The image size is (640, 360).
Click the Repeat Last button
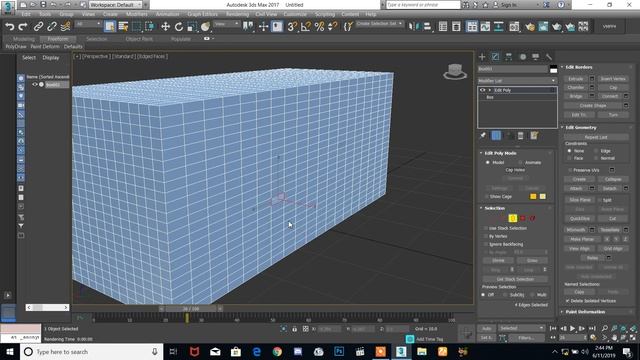[596, 137]
